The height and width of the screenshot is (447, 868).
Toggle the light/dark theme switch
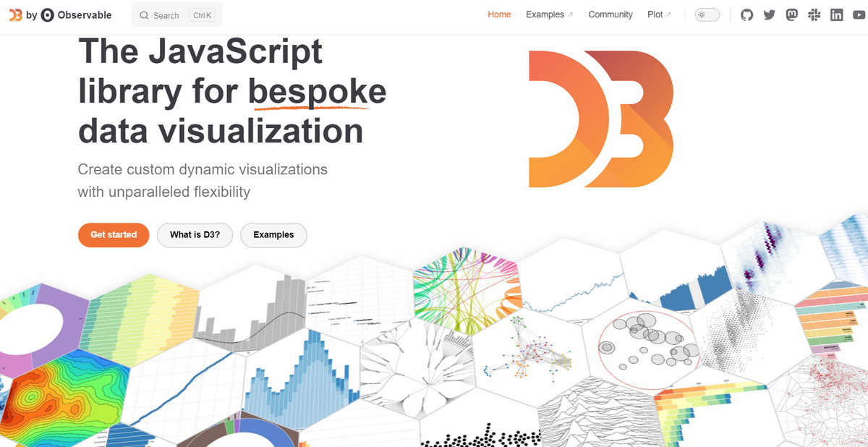[x=706, y=14]
